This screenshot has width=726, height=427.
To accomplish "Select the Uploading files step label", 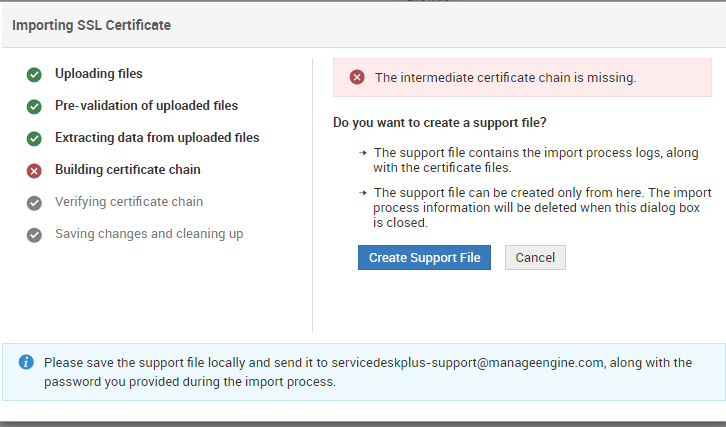I will point(99,74).
